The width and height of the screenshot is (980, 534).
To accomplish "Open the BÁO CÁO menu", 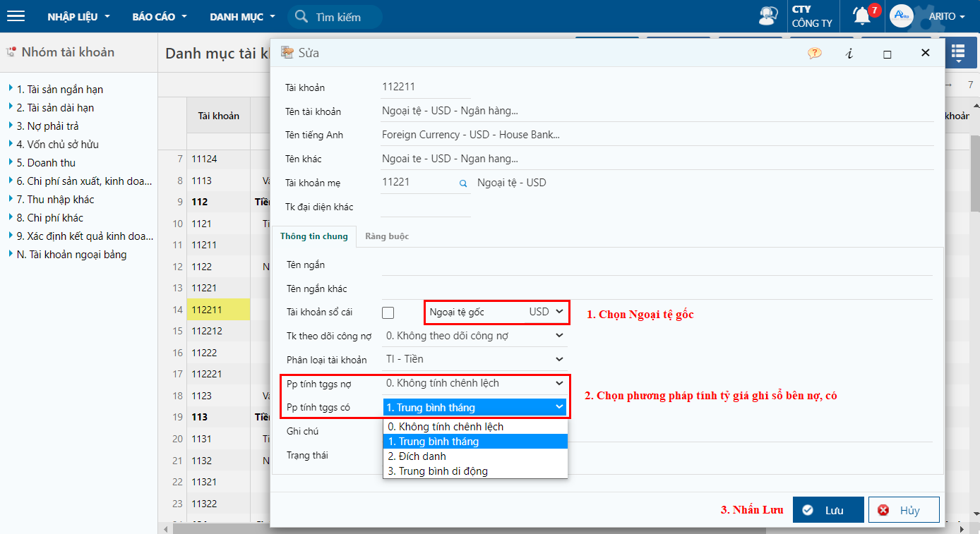I will (x=160, y=16).
